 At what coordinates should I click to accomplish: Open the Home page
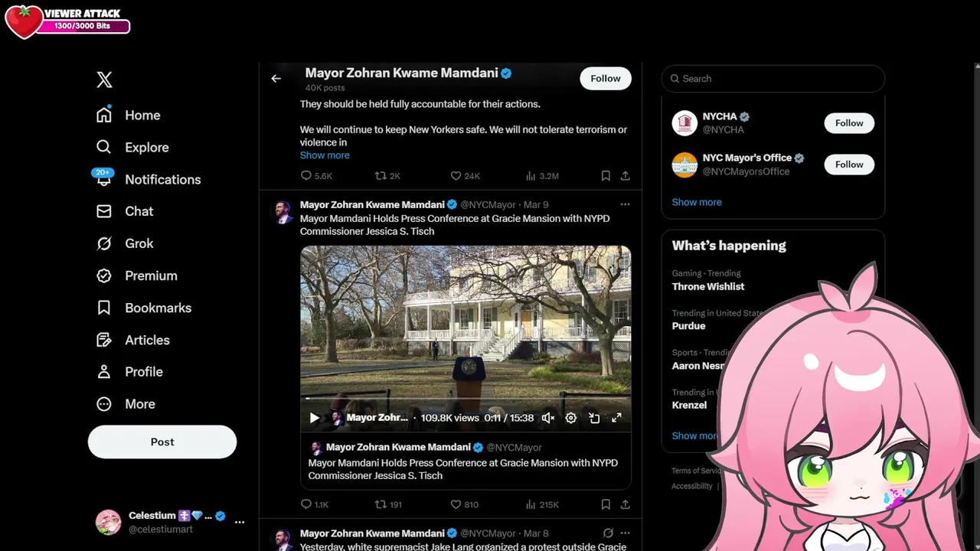point(129,116)
